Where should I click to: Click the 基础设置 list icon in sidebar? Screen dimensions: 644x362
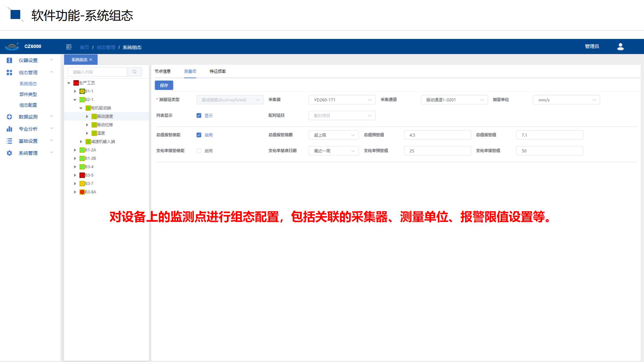click(9, 141)
